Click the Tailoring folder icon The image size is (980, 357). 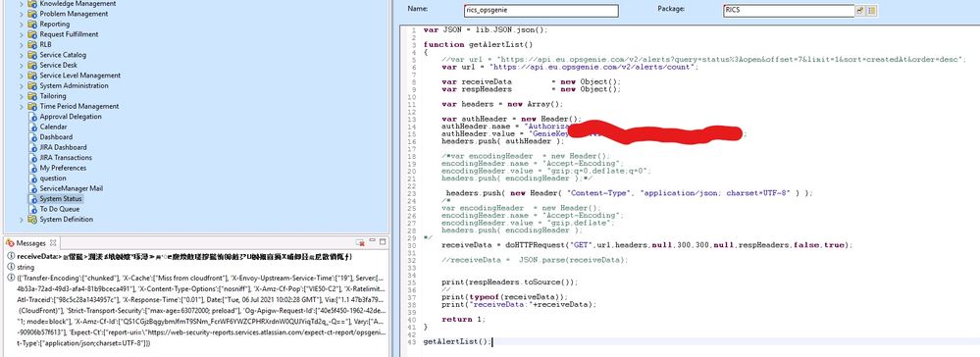coord(32,96)
